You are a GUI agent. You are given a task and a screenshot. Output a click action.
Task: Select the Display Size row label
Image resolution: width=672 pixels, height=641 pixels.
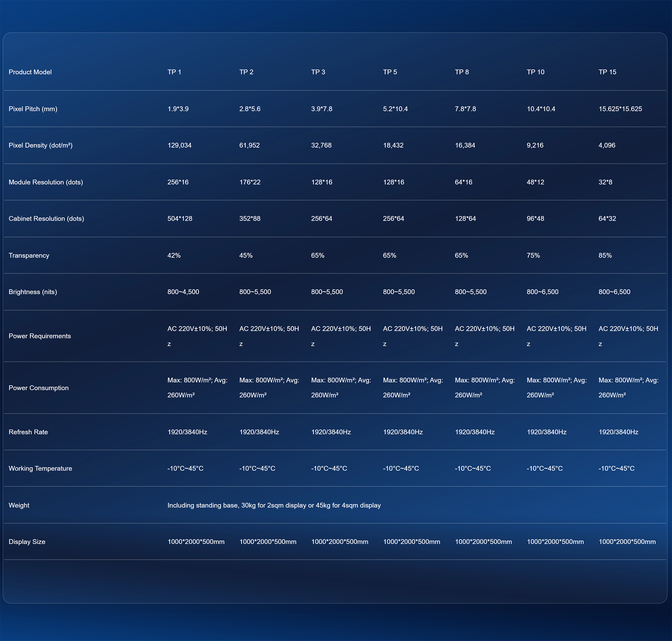tap(27, 542)
